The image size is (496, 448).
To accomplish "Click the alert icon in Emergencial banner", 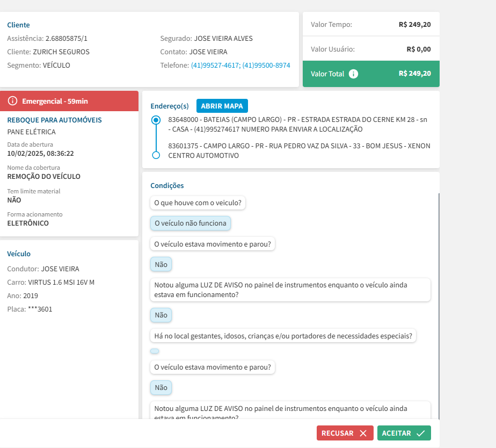I will [13, 101].
